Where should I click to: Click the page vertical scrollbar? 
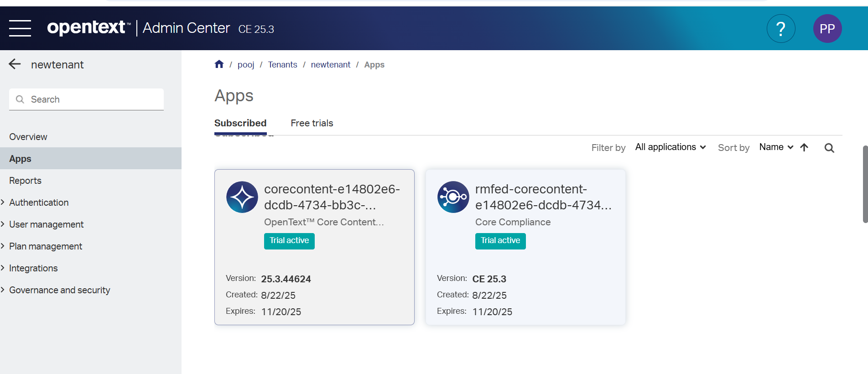pyautogui.click(x=865, y=184)
